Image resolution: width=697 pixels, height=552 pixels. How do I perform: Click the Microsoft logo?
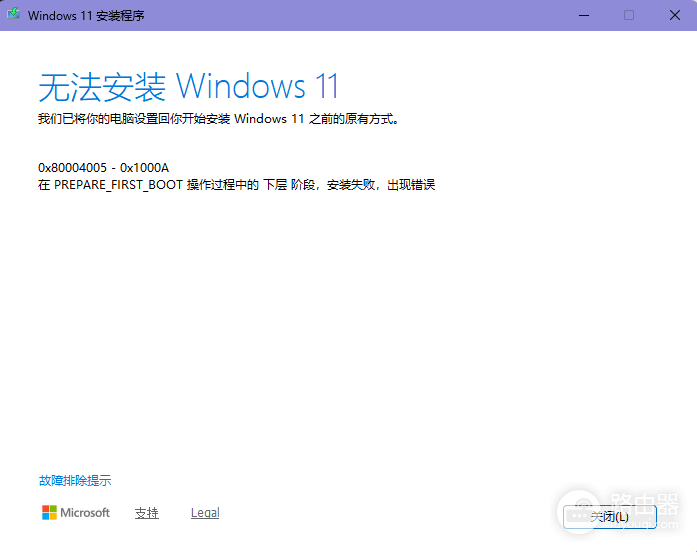pos(76,512)
